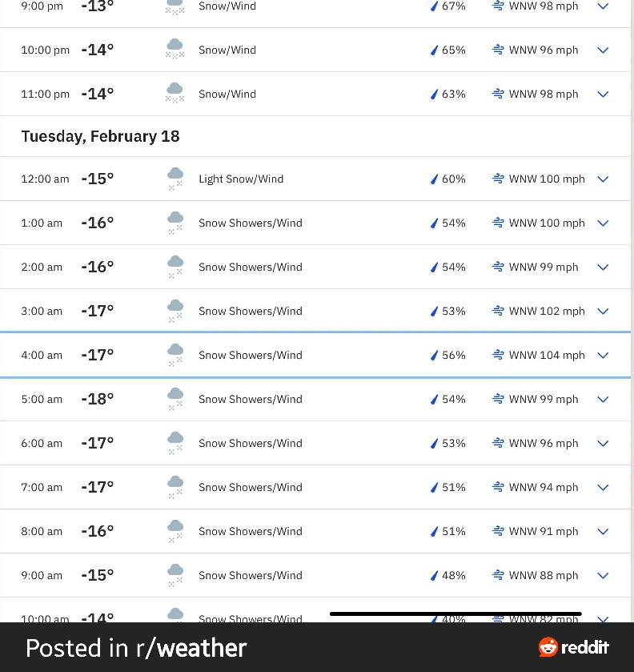Click the Reddit logo in the footer

pos(574,647)
